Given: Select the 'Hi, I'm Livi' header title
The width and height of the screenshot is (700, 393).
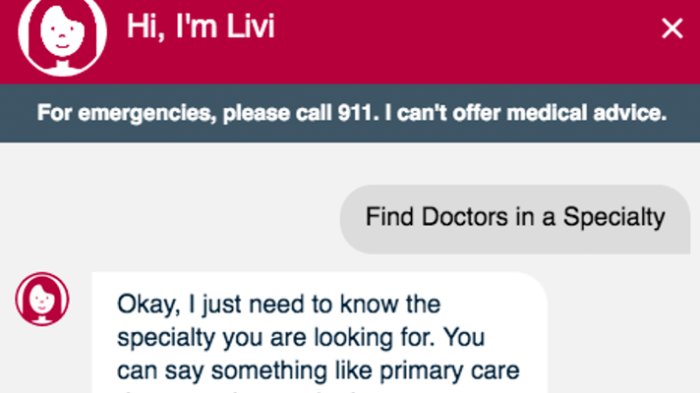Looking at the screenshot, I should [x=200, y=26].
